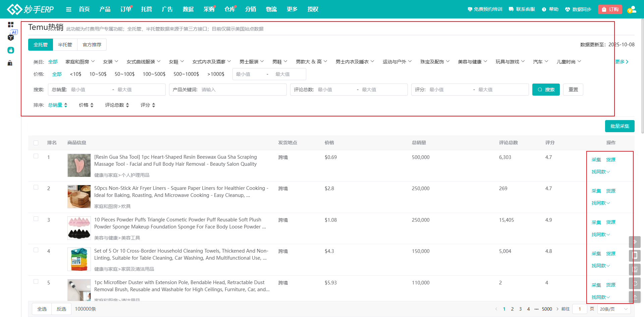
Task: Open the 20条/页 page size dropdown
Action: [613, 309]
